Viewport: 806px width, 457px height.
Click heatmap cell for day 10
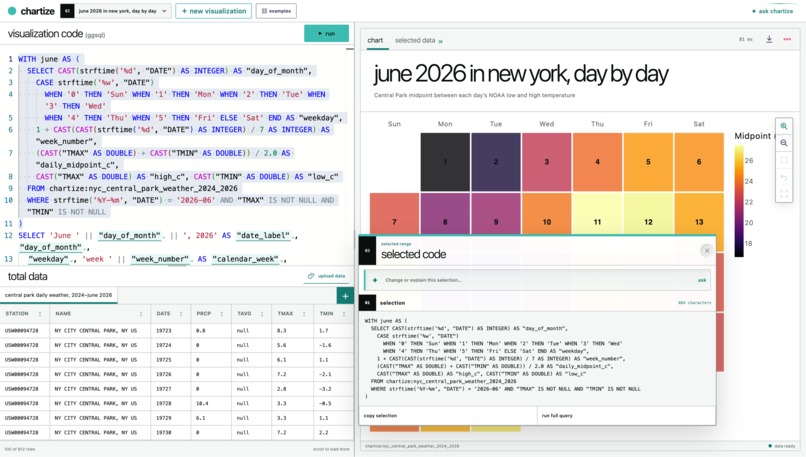[x=546, y=214]
